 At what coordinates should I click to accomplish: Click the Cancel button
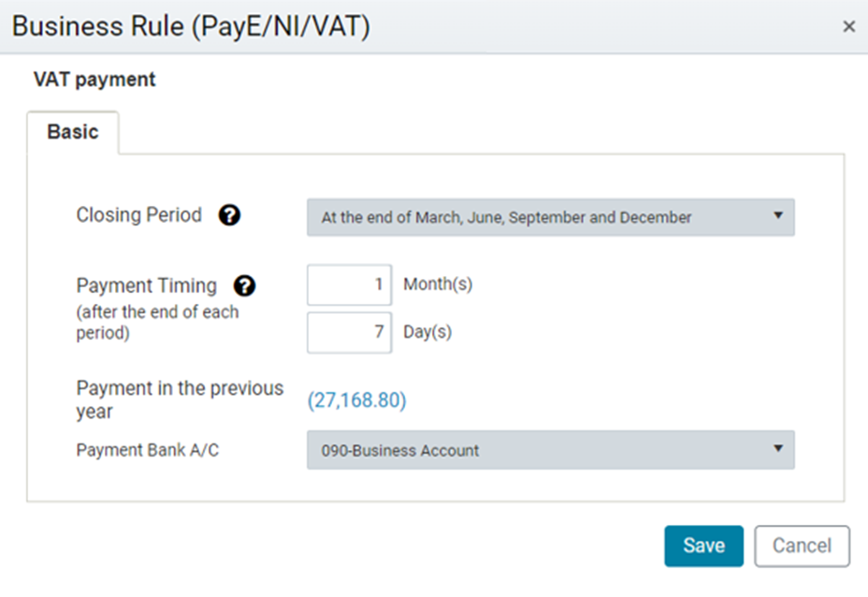pyautogui.click(x=802, y=546)
